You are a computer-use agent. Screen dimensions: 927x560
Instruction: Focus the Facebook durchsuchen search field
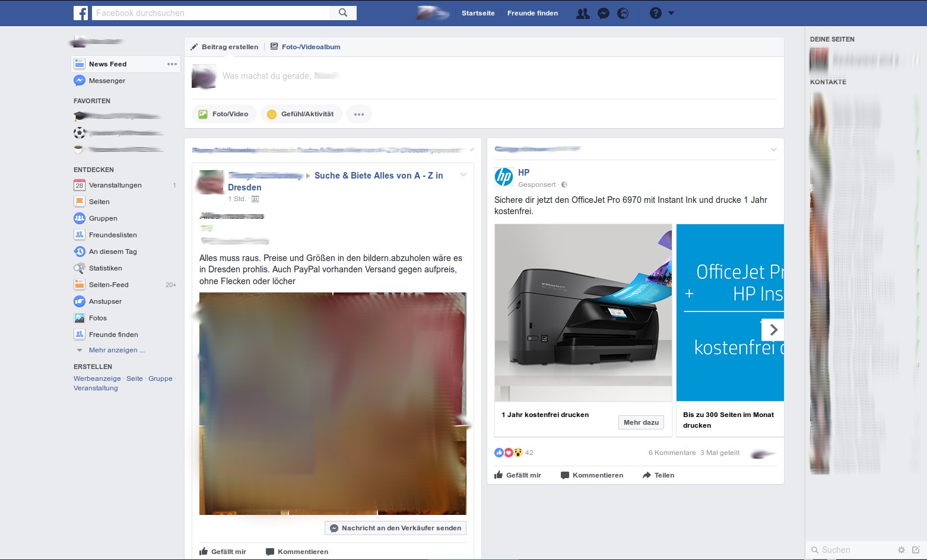(211, 13)
